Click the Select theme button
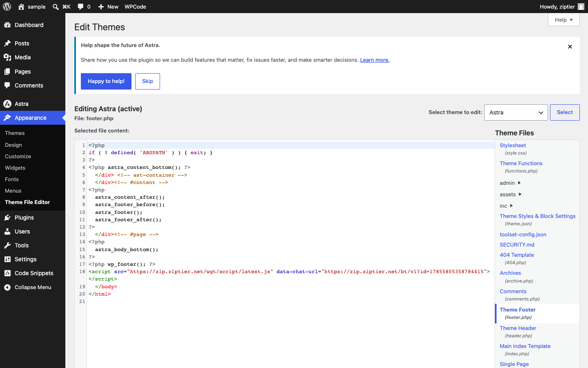The width and height of the screenshot is (588, 368). [565, 112]
